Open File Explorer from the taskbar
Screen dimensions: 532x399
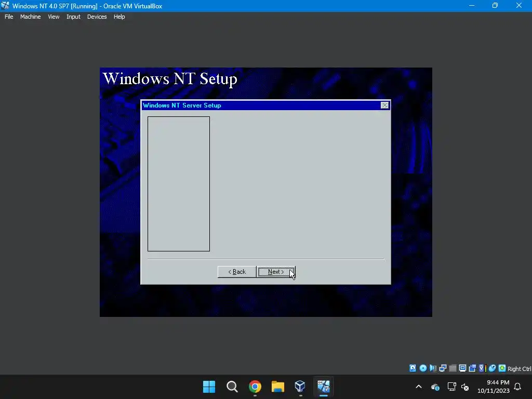point(277,387)
